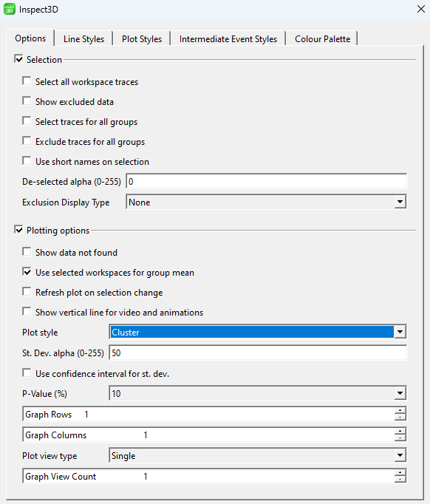
Task: Uncheck Use selected workspaces for group mean
Action: [27, 272]
